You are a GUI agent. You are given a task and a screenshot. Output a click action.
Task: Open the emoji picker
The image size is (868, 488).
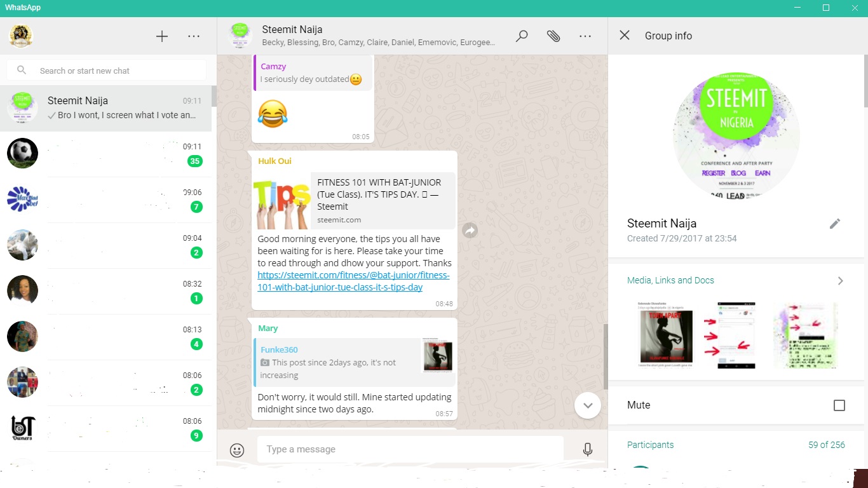pos(237,450)
